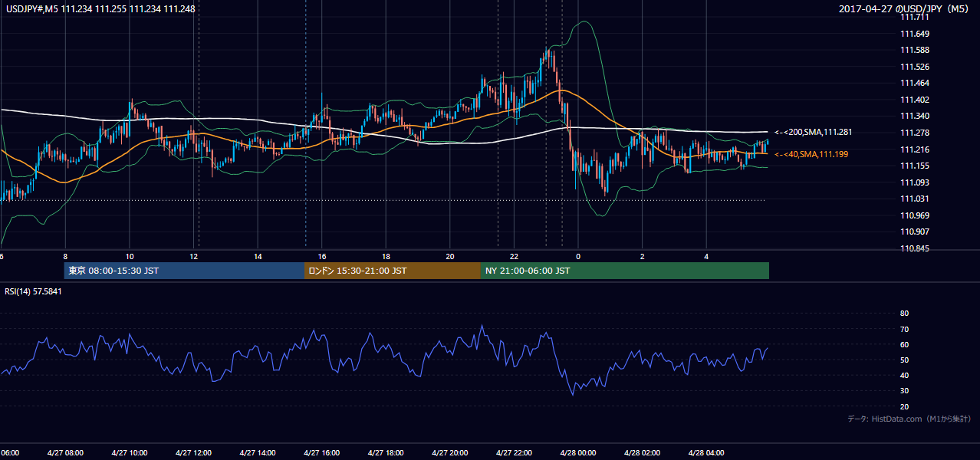Click the RSI(14) 57.5841 indicator label
Image resolution: width=980 pixels, height=460 pixels.
click(33, 291)
